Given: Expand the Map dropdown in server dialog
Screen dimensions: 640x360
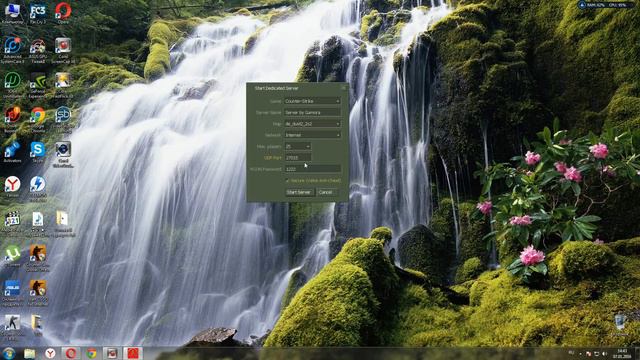Looking at the screenshot, I should coord(313,123).
